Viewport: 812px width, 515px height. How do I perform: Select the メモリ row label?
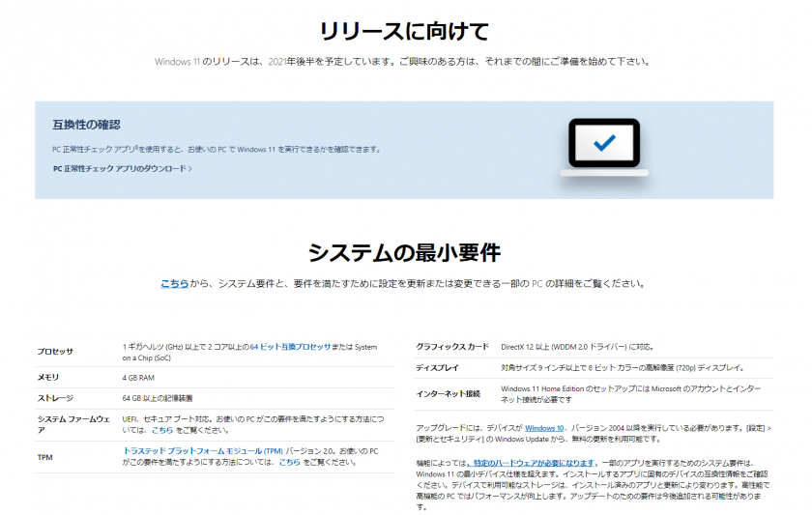(x=47, y=378)
